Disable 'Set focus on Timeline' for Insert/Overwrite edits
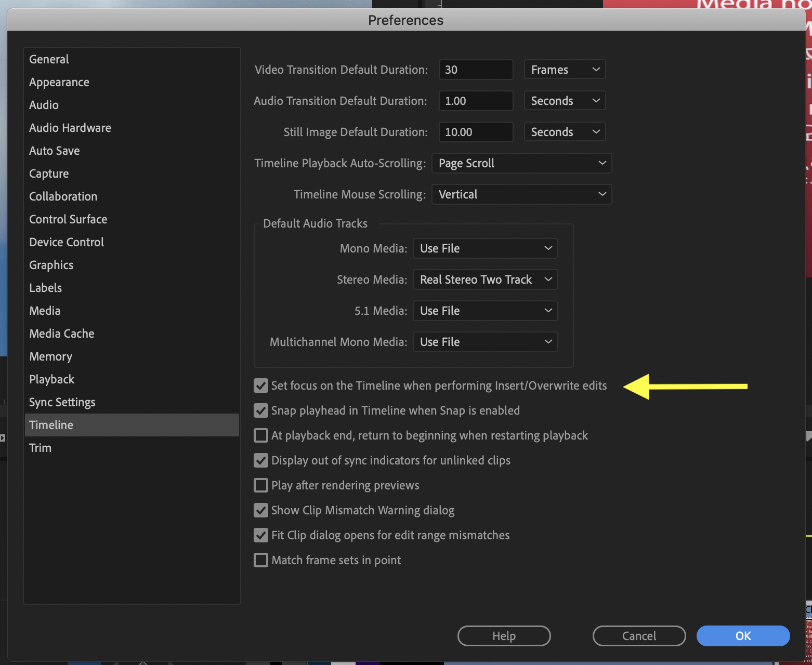Viewport: 812px width, 665px height. click(260, 385)
